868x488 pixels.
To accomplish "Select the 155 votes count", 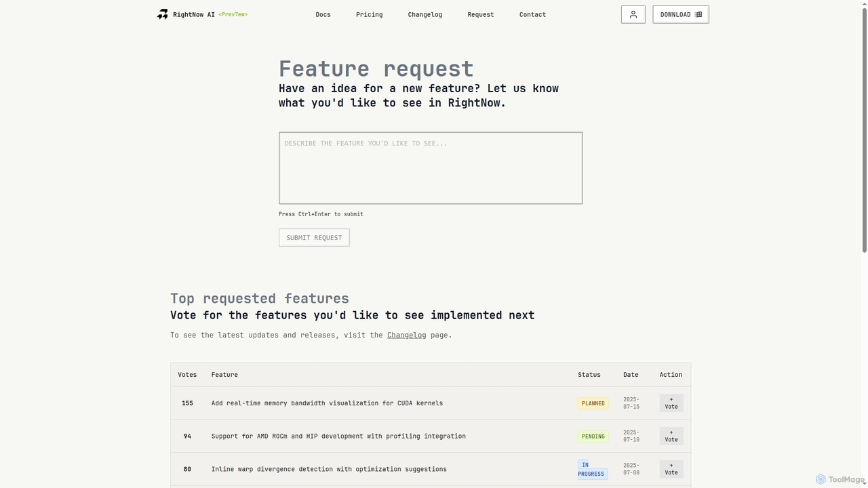I will click(x=187, y=403).
